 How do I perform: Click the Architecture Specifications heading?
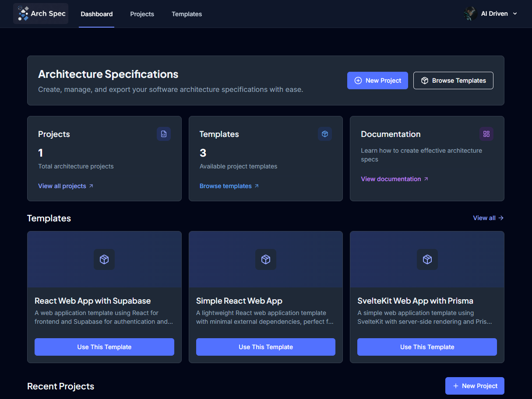108,74
